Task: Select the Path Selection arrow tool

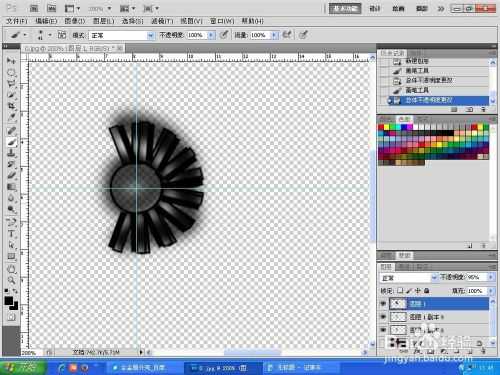Action: tap(11, 245)
